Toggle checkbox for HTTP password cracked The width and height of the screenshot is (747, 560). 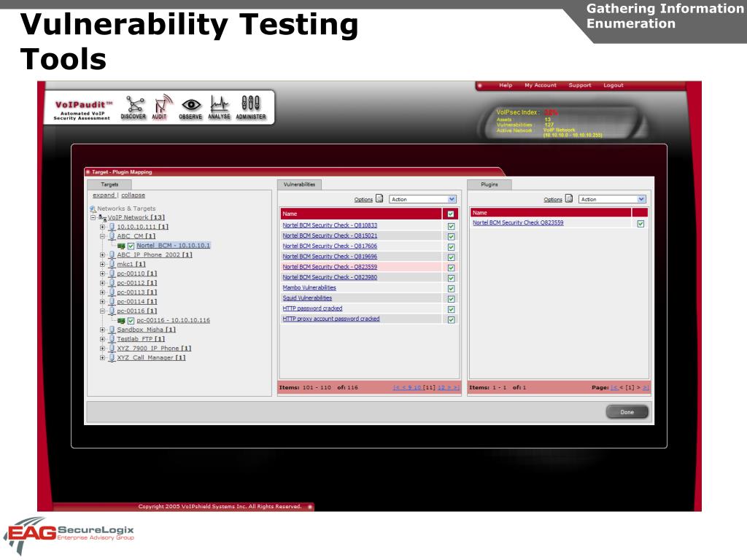(x=451, y=309)
